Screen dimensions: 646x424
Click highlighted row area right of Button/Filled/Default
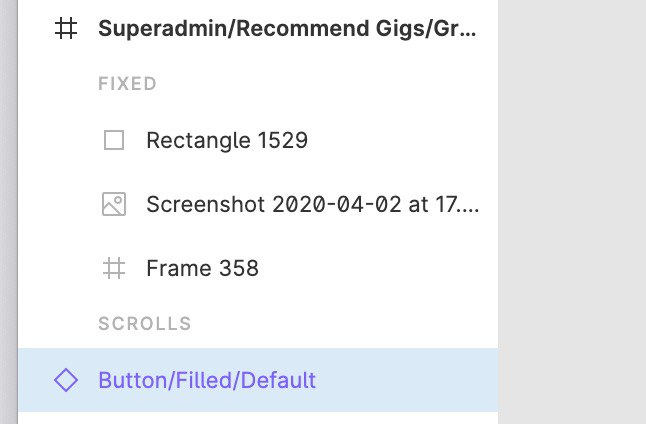pos(407,380)
